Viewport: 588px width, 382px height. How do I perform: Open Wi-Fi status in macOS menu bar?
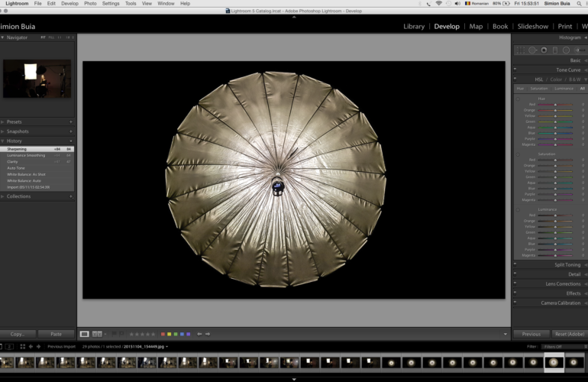coord(438,3)
